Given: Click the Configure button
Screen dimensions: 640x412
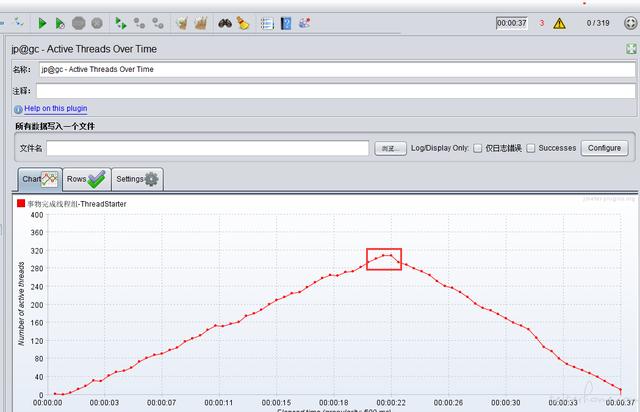Looking at the screenshot, I should [604, 148].
